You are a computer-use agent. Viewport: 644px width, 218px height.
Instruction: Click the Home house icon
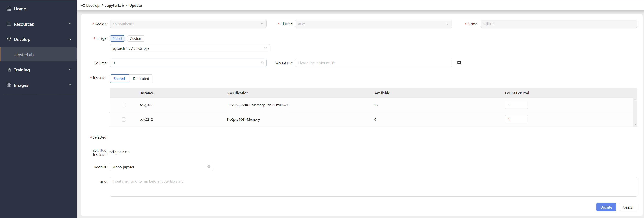pos(9,9)
